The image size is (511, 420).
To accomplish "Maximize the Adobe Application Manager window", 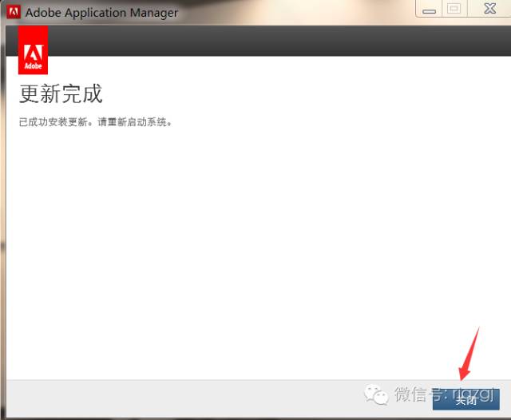I will click(454, 10).
